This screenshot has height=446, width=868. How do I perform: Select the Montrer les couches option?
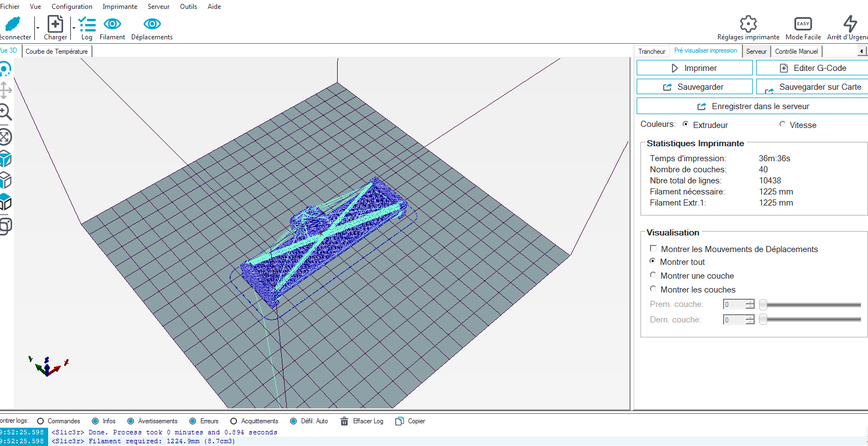[x=653, y=289]
